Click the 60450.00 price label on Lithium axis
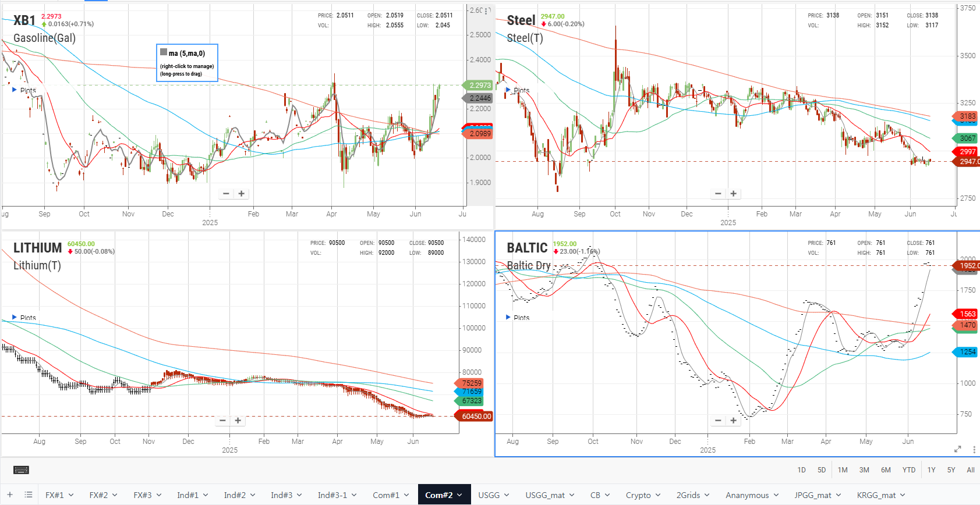Viewport: 980px width, 505px height. [475, 417]
